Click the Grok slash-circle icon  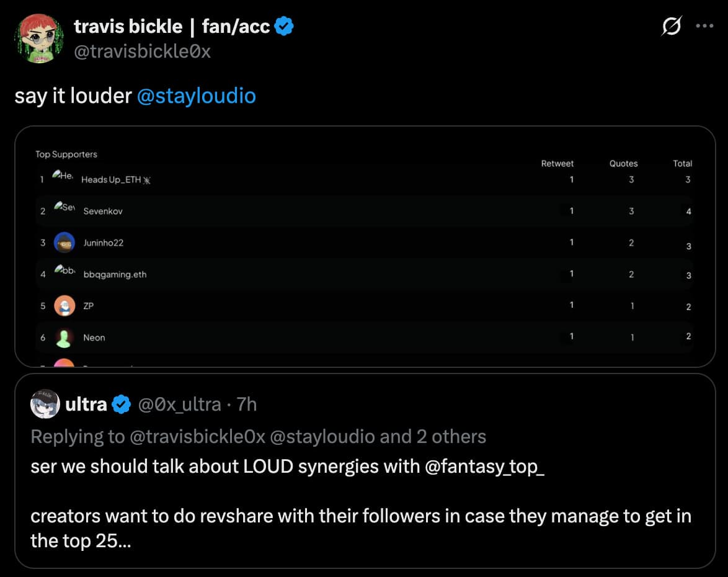pyautogui.click(x=672, y=26)
